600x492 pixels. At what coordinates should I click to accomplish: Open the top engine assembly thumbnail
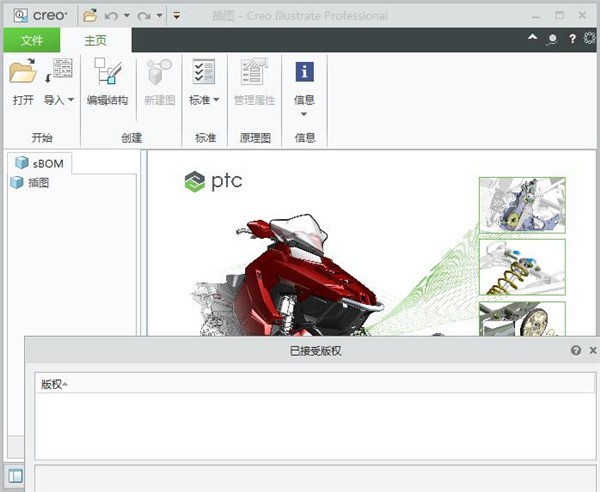522,205
